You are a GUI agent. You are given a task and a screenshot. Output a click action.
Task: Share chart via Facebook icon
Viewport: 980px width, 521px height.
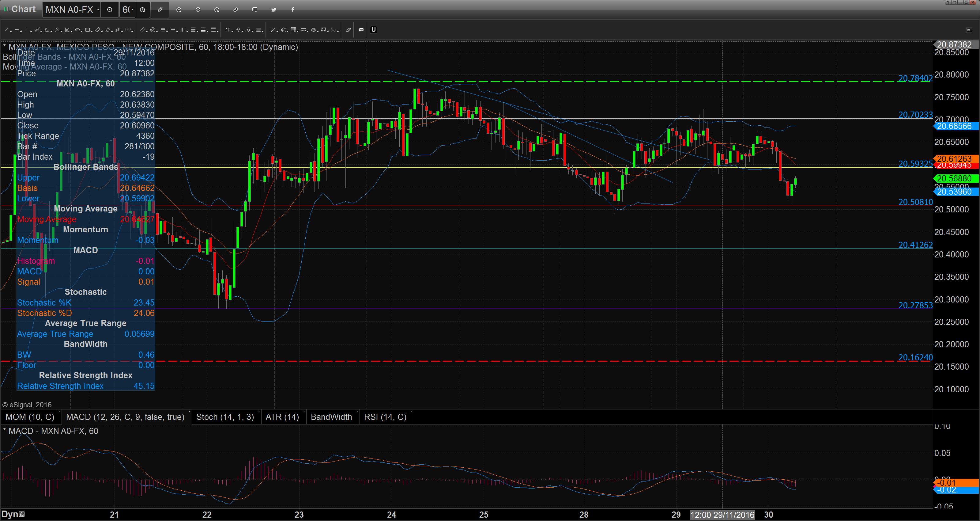pyautogui.click(x=292, y=10)
